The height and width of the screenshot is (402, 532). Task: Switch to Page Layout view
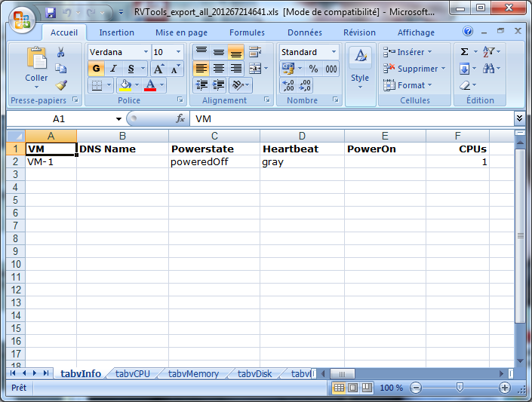click(x=353, y=388)
